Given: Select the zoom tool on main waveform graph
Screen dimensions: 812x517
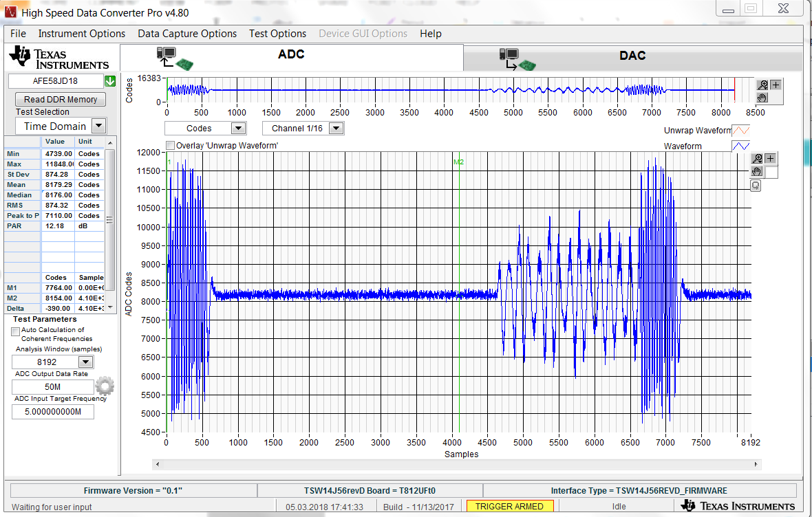Looking at the screenshot, I should pos(757,158).
